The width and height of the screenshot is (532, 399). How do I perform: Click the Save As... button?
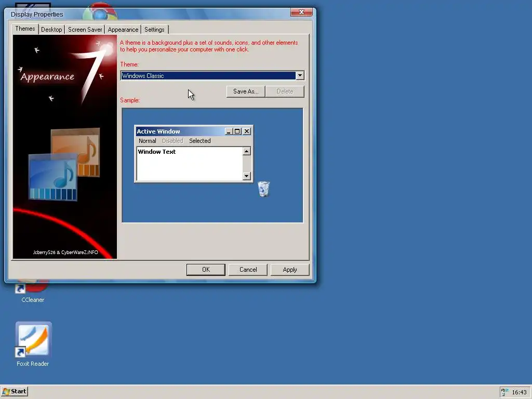(246, 91)
